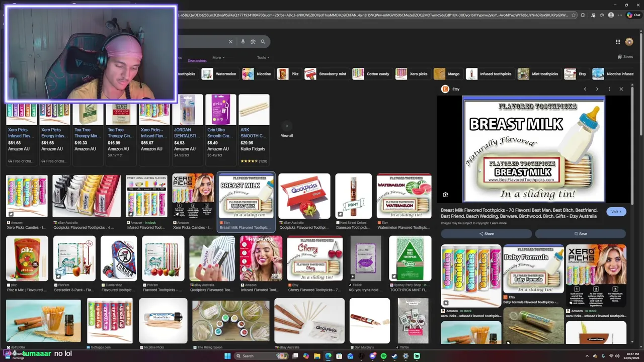Filter results by Mint toothpicks chip

pyautogui.click(x=539, y=74)
